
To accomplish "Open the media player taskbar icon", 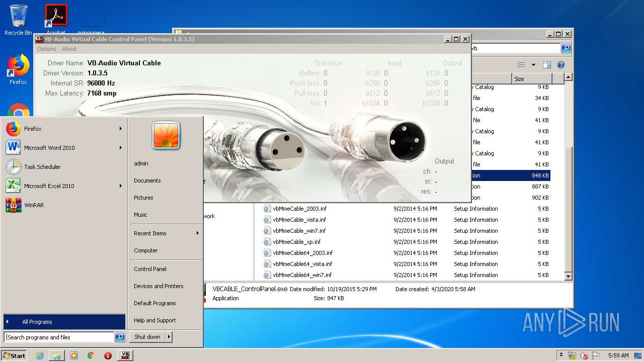I will pos(74,355).
